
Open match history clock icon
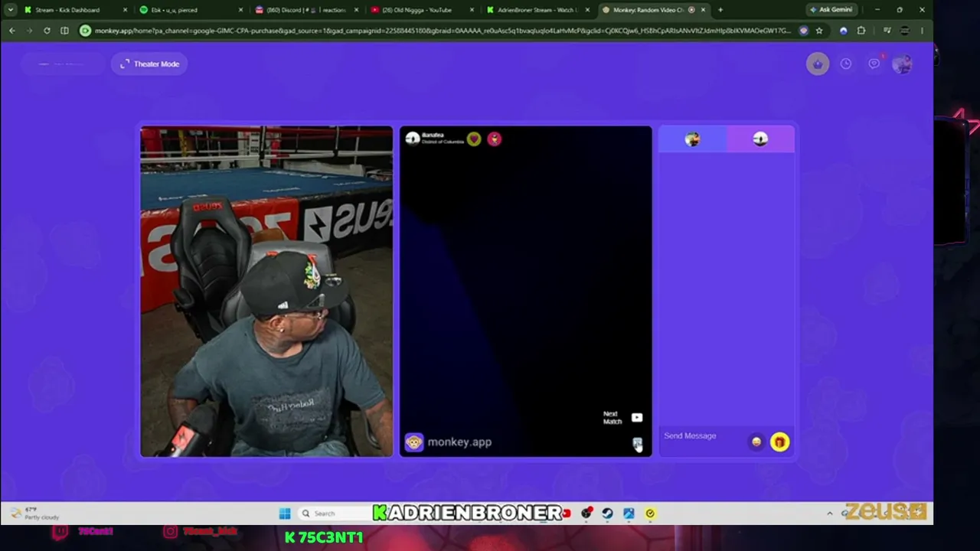pos(846,64)
